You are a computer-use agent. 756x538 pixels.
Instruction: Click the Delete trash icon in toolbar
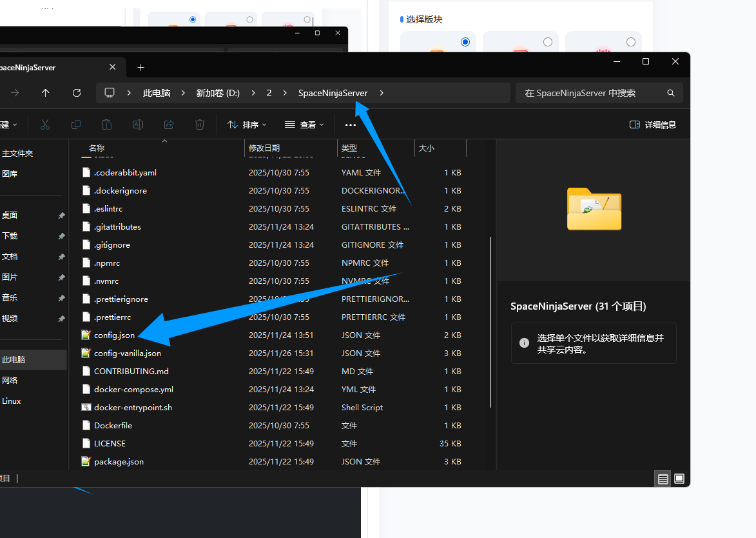pyautogui.click(x=200, y=125)
